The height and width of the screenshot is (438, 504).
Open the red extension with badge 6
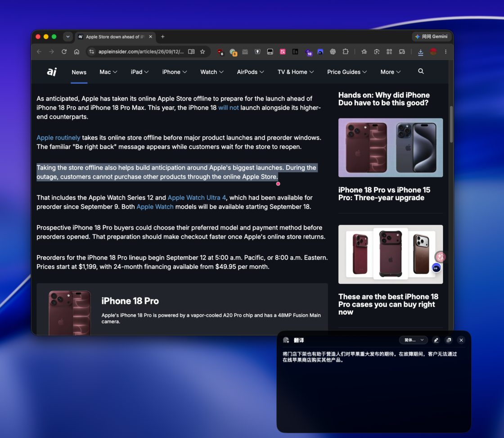(220, 52)
